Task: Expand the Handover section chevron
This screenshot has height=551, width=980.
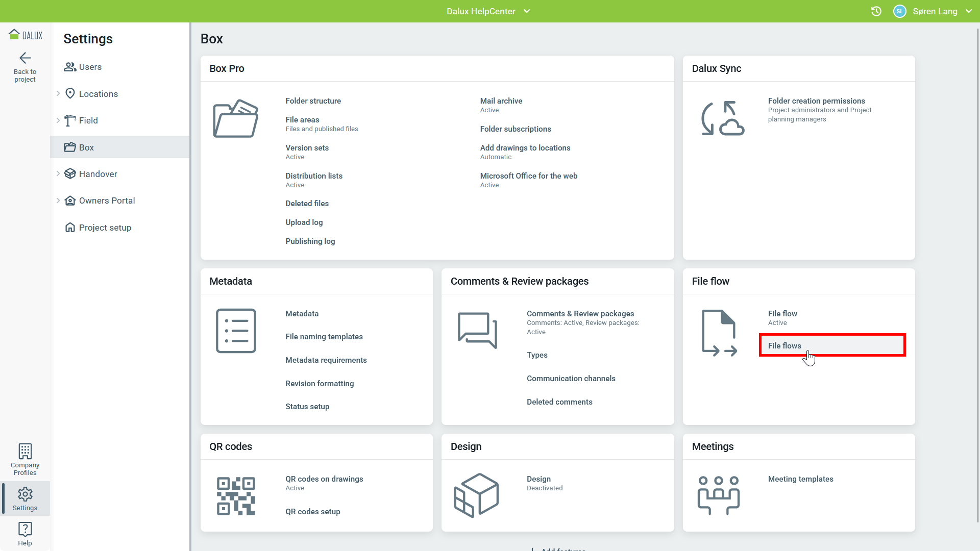Action: coord(58,173)
